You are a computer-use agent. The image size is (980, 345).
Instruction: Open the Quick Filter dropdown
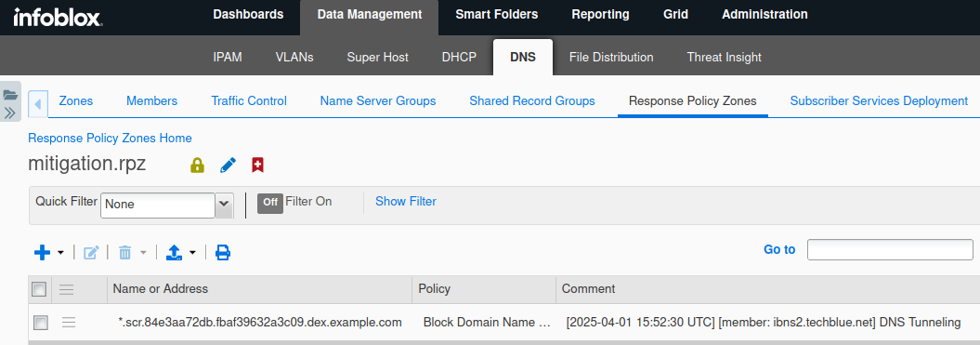coord(224,204)
